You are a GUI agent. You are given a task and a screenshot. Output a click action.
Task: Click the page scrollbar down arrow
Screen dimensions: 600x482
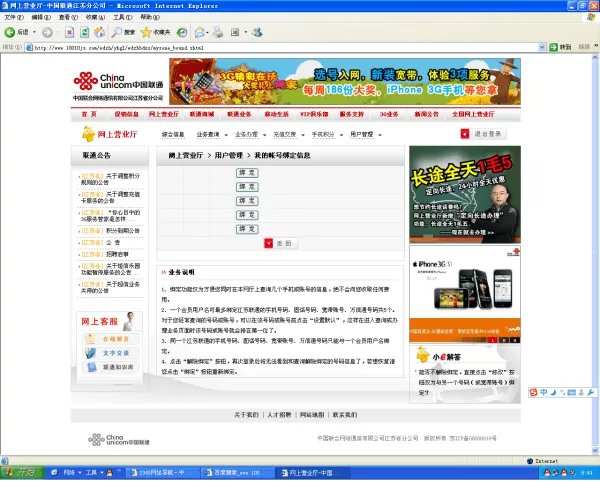point(595,451)
